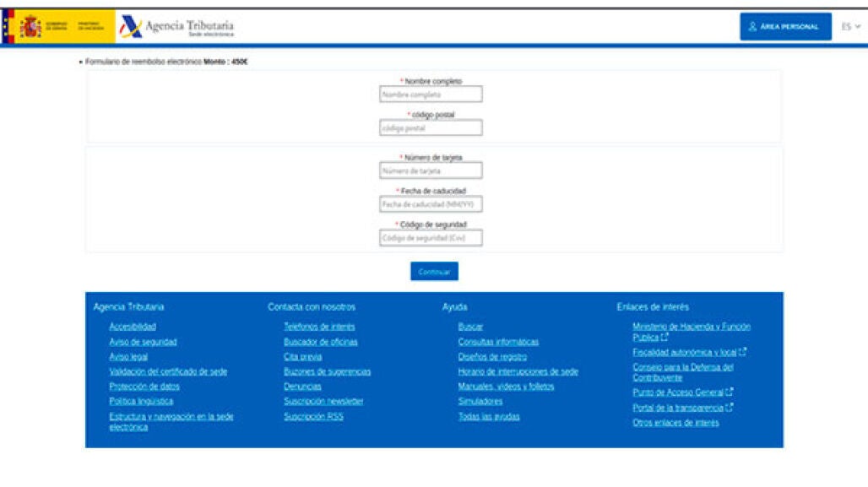This screenshot has height=487, width=868.
Task: Go to Cita previa link
Action: 302,356
